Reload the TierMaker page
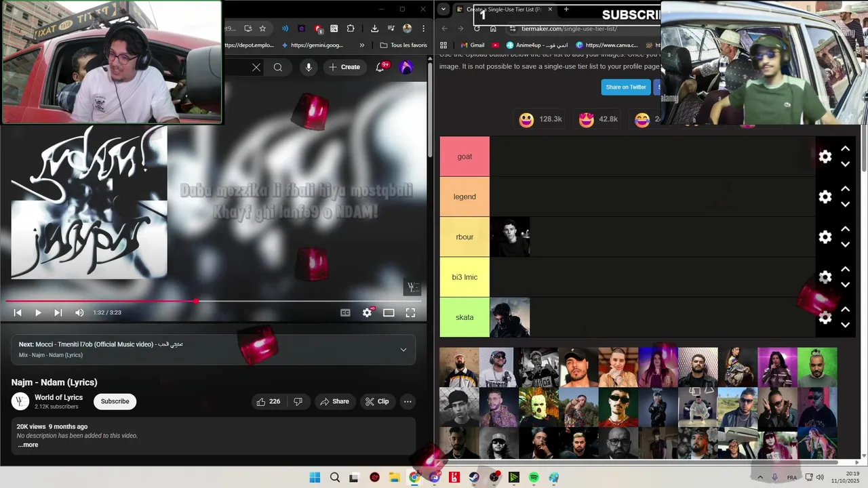Viewport: 868px width, 488px height. click(477, 28)
